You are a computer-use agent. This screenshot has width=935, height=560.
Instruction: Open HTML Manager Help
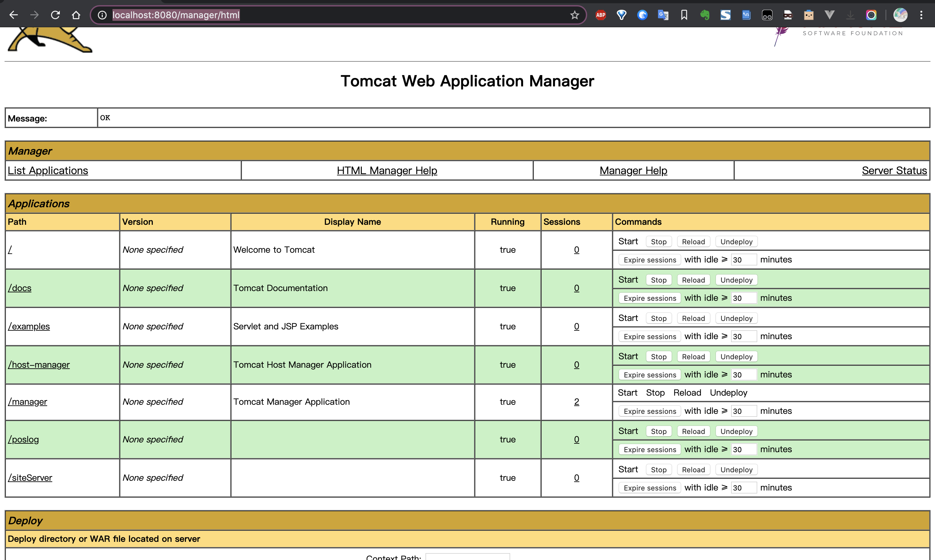point(387,171)
